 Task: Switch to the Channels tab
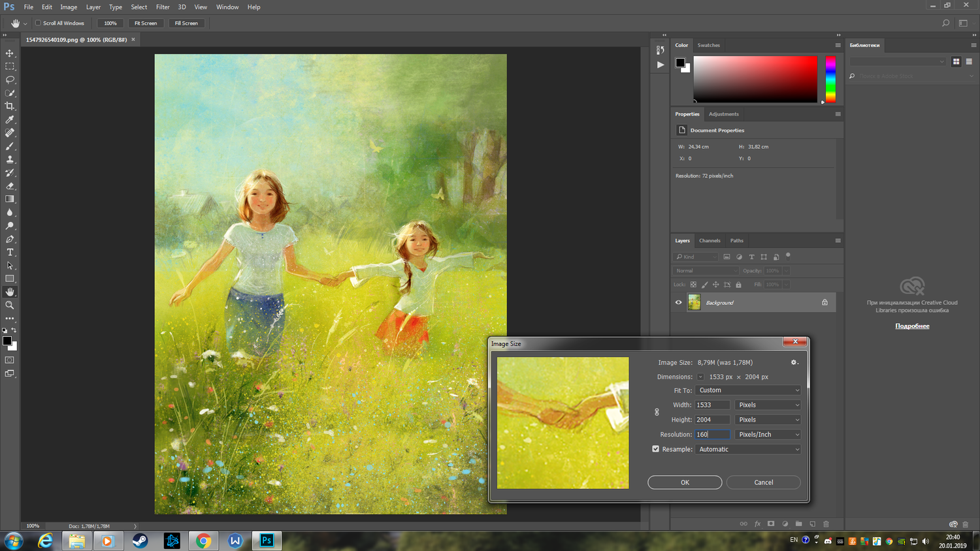710,240
